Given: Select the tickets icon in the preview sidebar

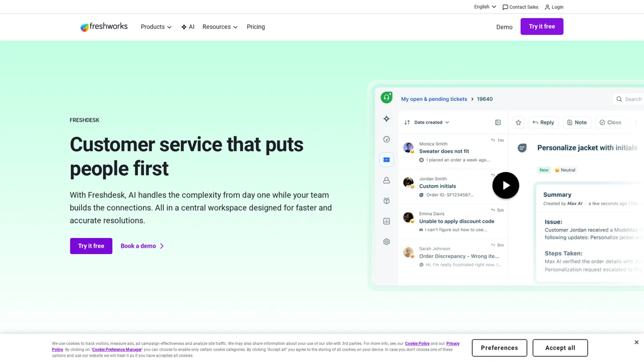Looking at the screenshot, I should click(386, 160).
